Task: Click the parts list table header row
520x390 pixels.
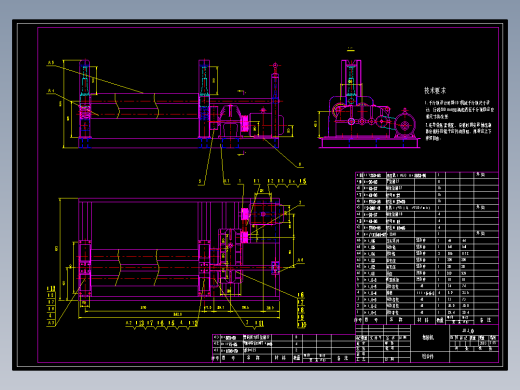Action: click(x=427, y=320)
